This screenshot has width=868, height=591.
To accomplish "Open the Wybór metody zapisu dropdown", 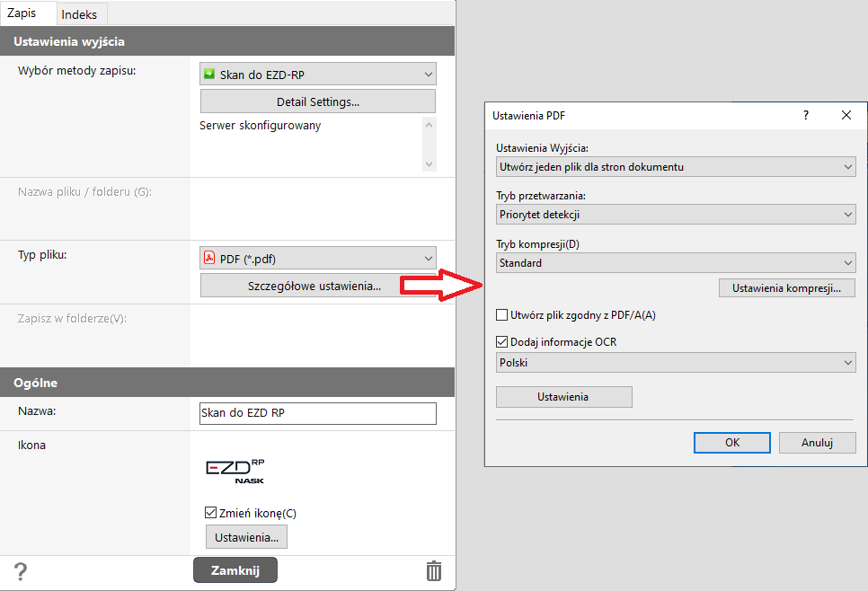I will pos(317,75).
